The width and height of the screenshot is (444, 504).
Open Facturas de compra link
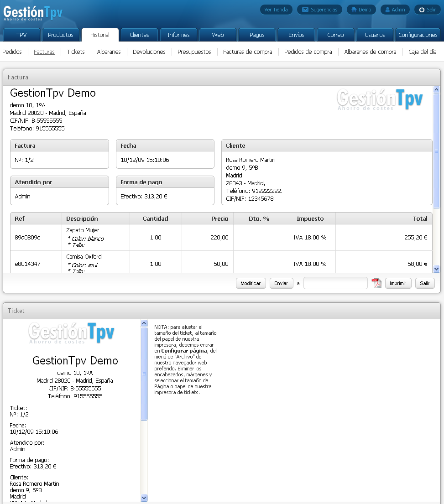(248, 52)
